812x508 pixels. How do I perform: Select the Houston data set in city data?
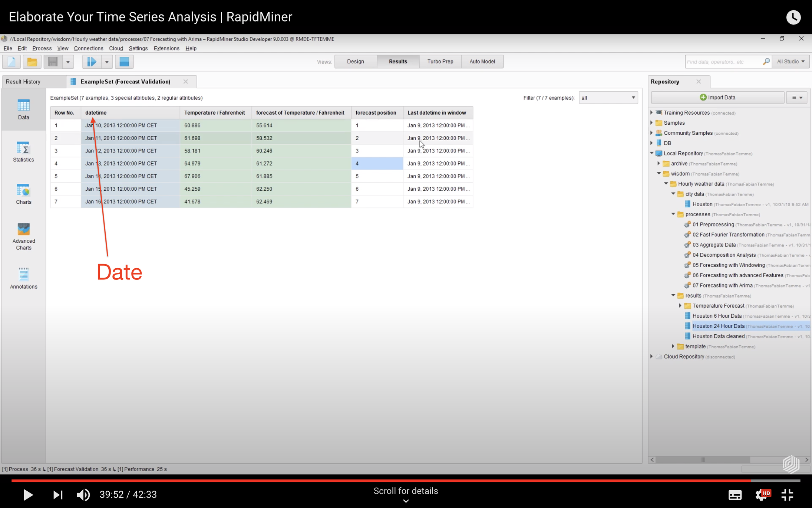point(702,204)
